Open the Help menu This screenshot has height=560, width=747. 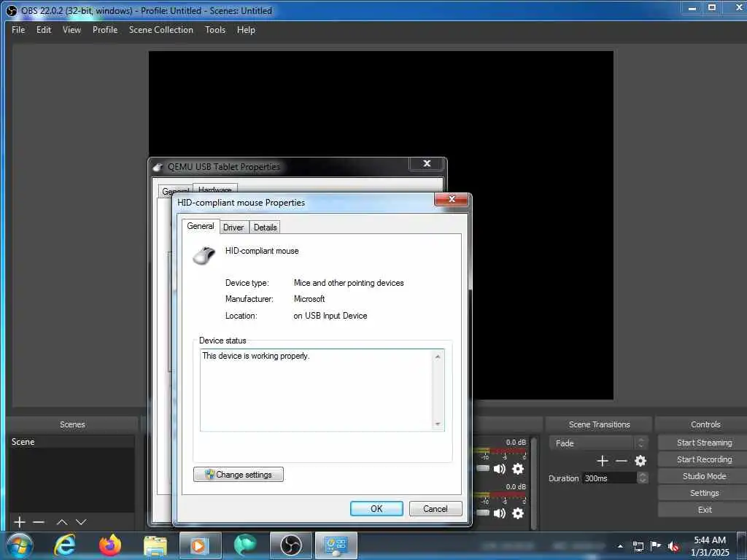tap(246, 29)
